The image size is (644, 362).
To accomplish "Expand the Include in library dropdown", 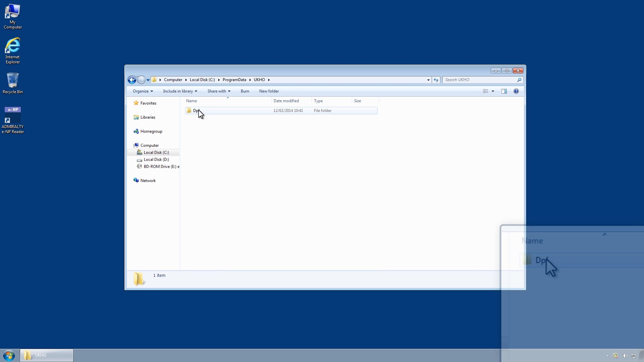I will [196, 91].
